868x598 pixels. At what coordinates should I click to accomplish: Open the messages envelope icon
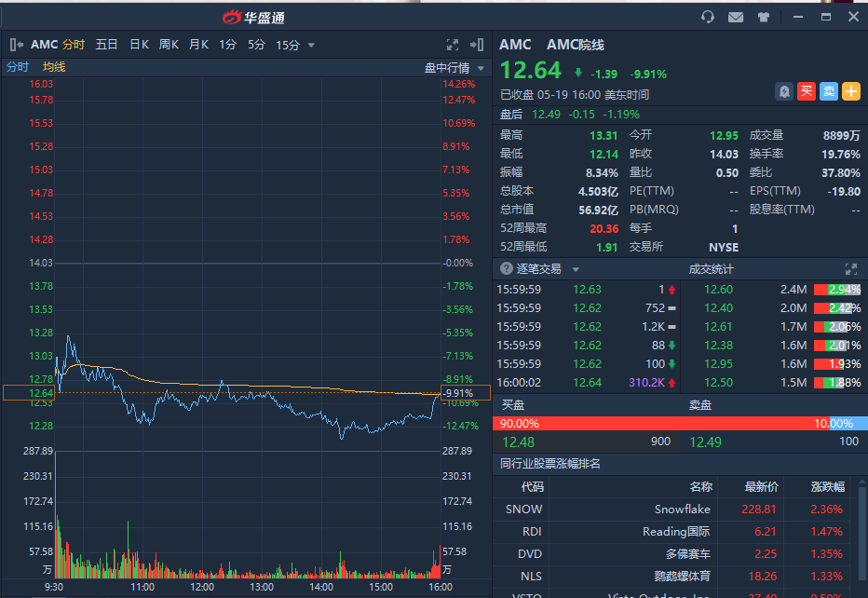point(736,17)
